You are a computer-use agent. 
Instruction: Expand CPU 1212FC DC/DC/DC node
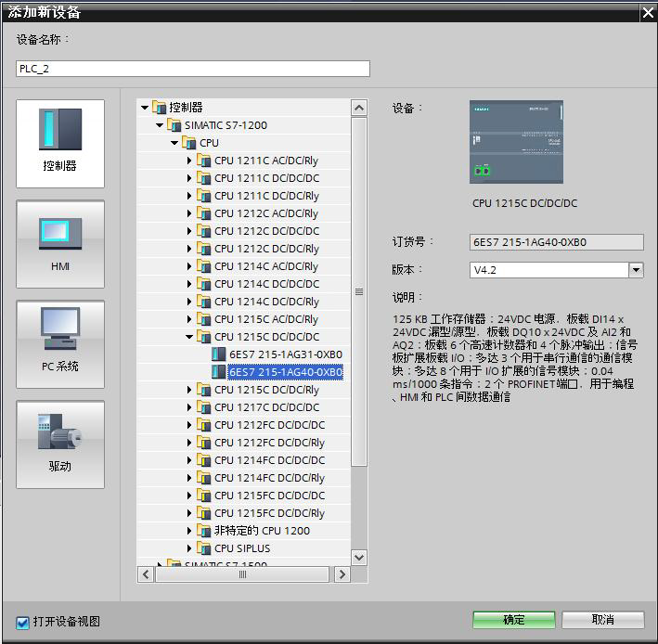click(189, 425)
